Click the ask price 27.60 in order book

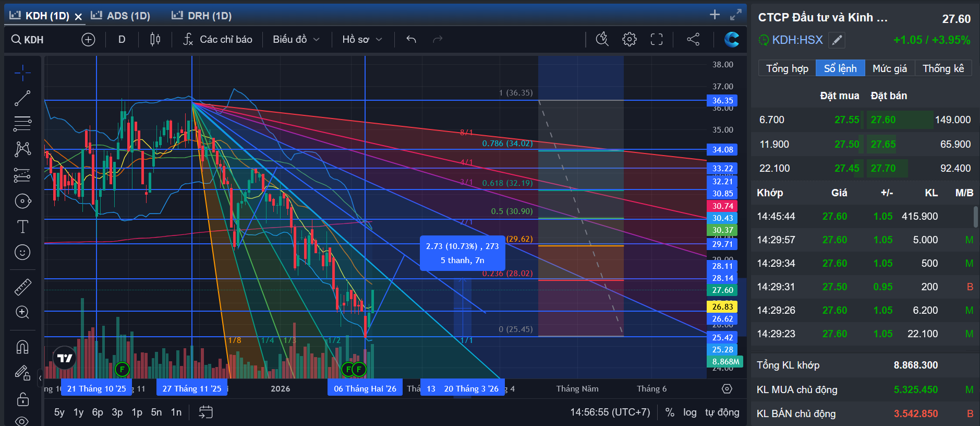883,120
